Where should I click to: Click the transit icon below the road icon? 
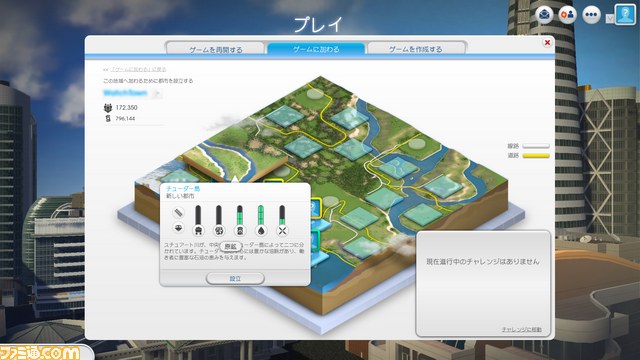(x=178, y=228)
